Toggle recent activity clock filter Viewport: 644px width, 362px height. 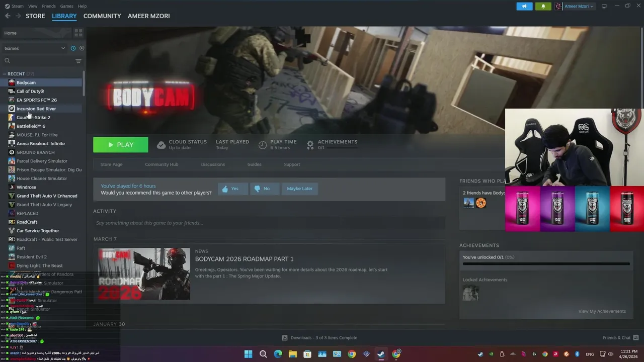point(73,48)
